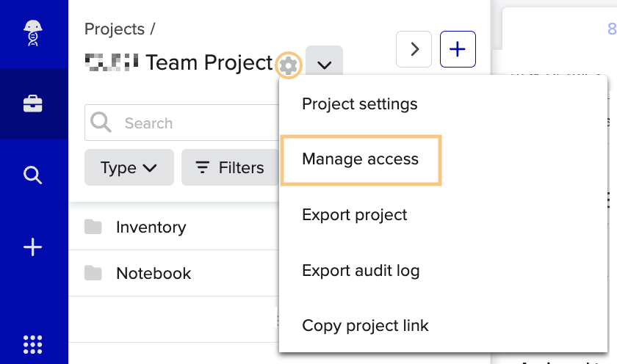617x364 pixels.
Task: Select Copy project link
Action: pyautogui.click(x=365, y=325)
